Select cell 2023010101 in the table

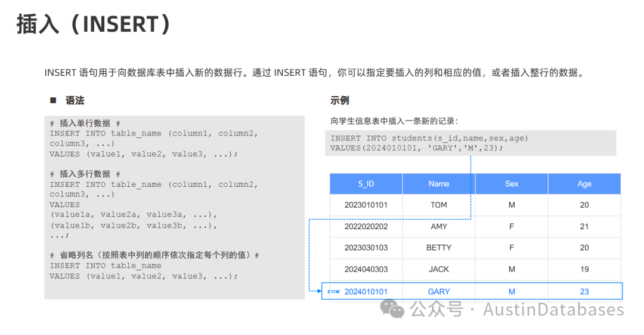click(366, 205)
